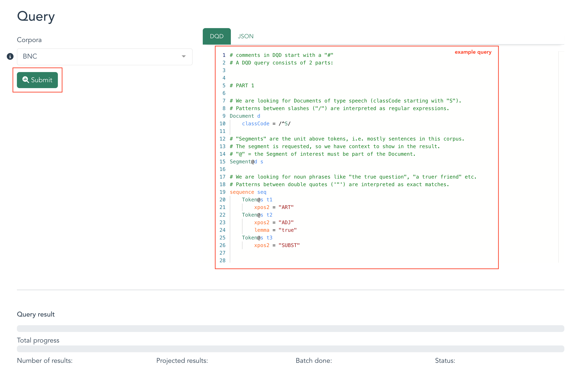Click the 'Number of results:' label
The height and width of the screenshot is (374, 588).
pyautogui.click(x=45, y=360)
